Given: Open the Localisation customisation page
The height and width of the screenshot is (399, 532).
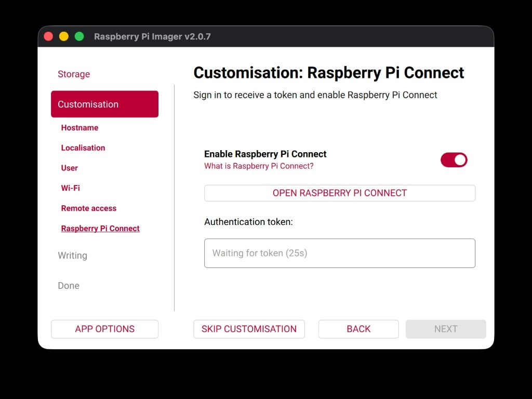Looking at the screenshot, I should tap(83, 148).
